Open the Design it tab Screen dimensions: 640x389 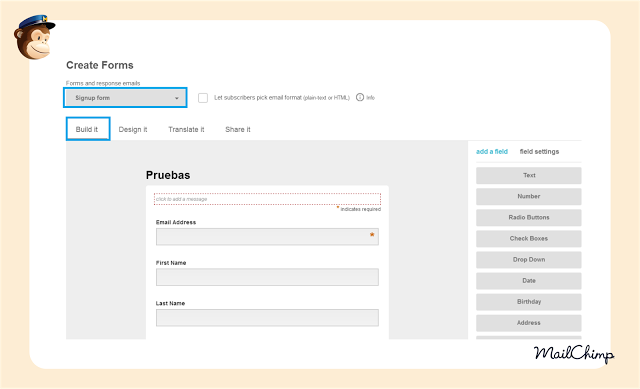pyautogui.click(x=133, y=129)
